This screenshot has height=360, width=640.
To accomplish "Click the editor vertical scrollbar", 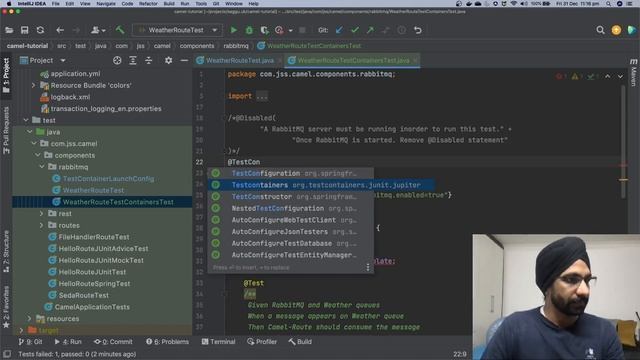I will click(623, 142).
